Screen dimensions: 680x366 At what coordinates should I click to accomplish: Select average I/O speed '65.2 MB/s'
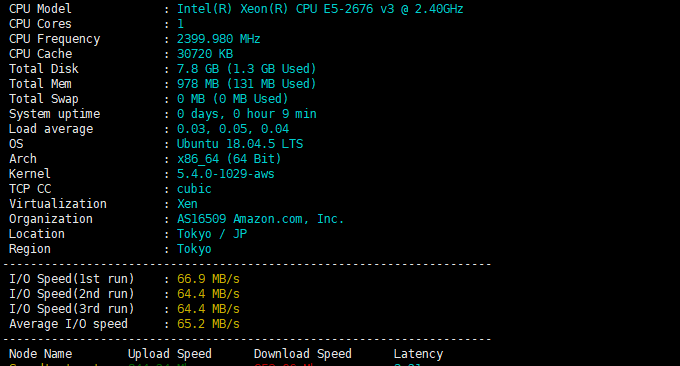pyautogui.click(x=208, y=324)
